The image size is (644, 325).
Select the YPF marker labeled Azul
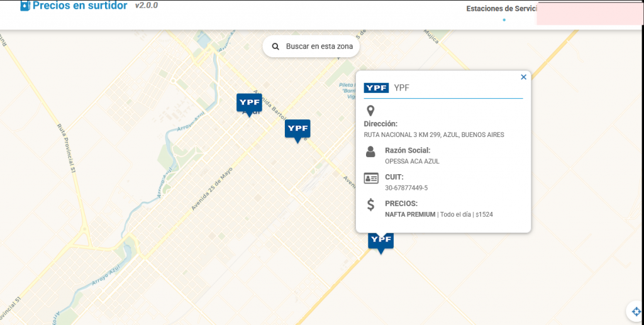(x=249, y=104)
